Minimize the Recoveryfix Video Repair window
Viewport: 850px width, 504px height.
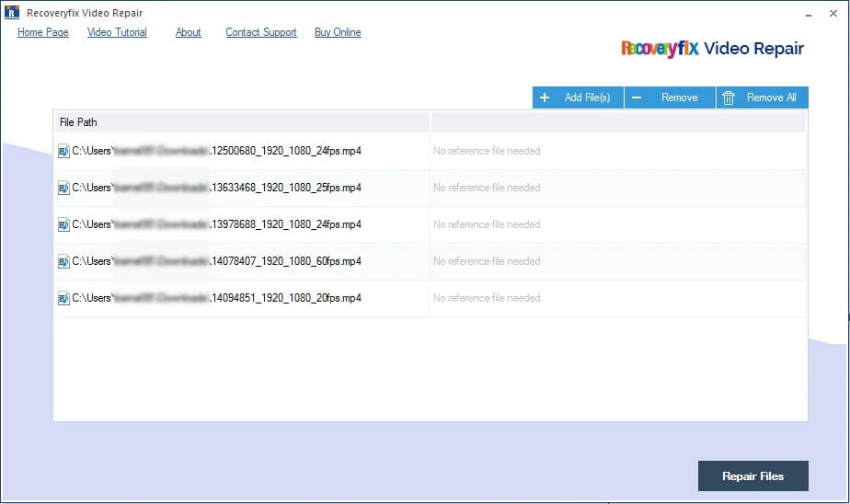(809, 14)
